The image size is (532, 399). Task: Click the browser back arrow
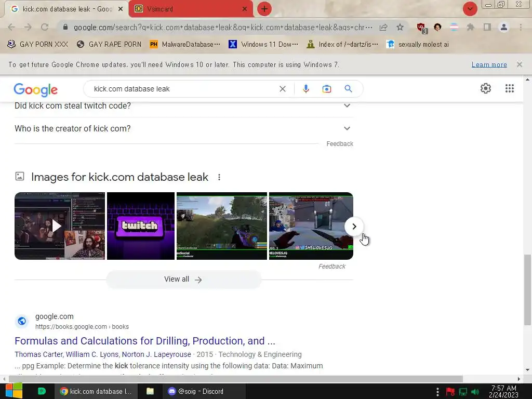(11, 27)
